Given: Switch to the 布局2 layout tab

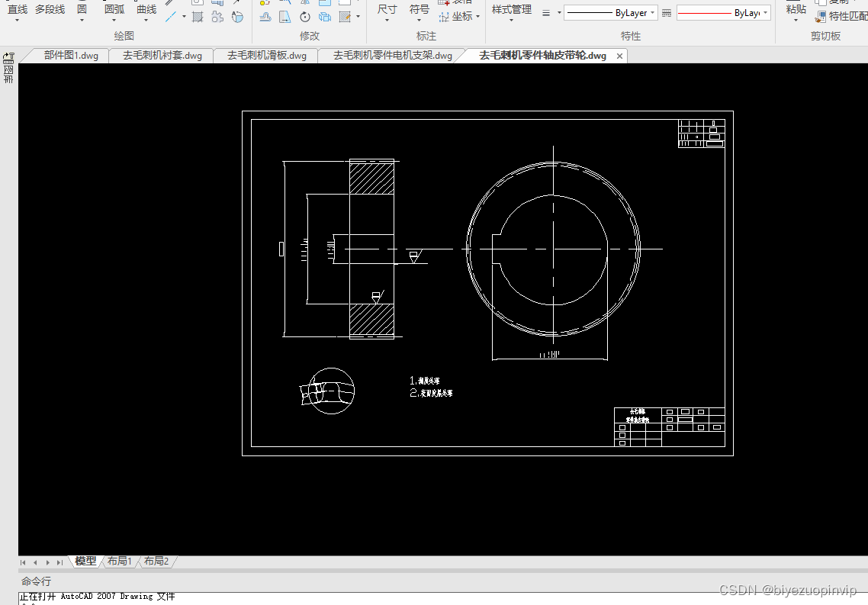Looking at the screenshot, I should pyautogui.click(x=156, y=562).
